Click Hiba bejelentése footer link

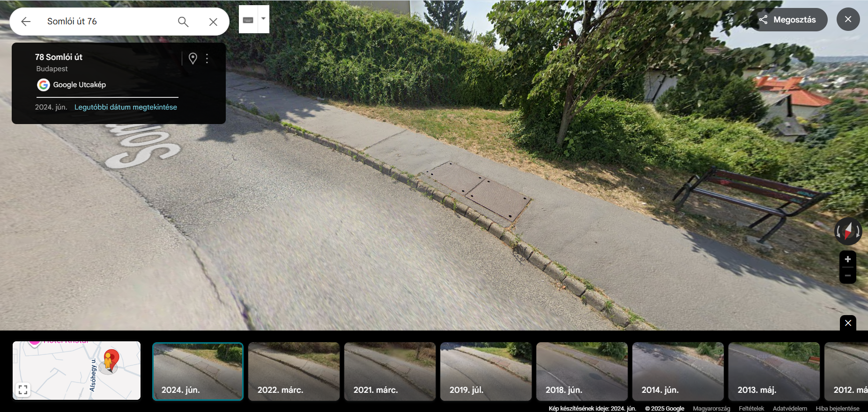(x=838, y=408)
